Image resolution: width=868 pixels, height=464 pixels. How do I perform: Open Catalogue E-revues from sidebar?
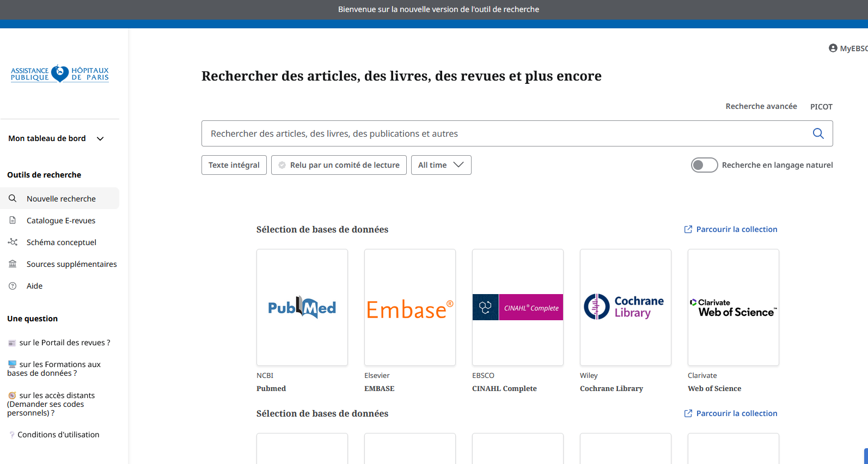pos(61,221)
